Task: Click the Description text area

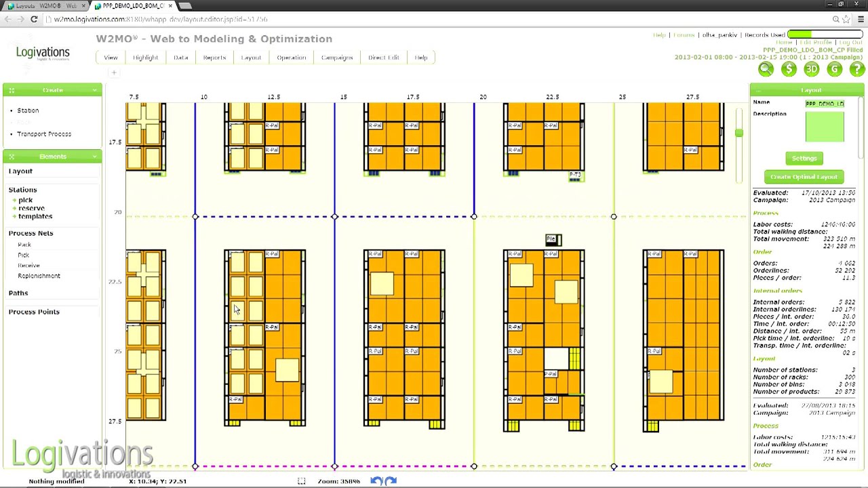Action: 825,127
